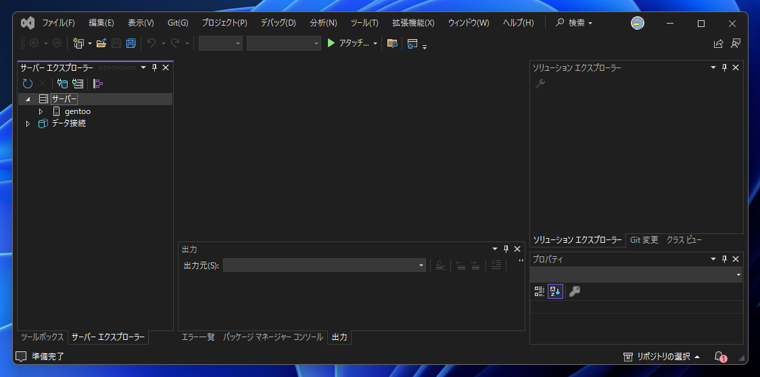Image resolution: width=760 pixels, height=377 pixels.
Task: Click the account avatar icon
Action: 637,23
